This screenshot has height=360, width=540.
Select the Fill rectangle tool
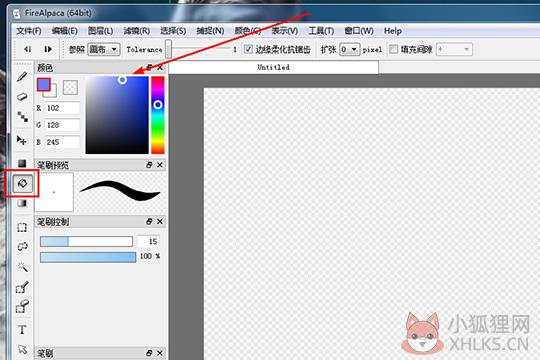click(22, 163)
